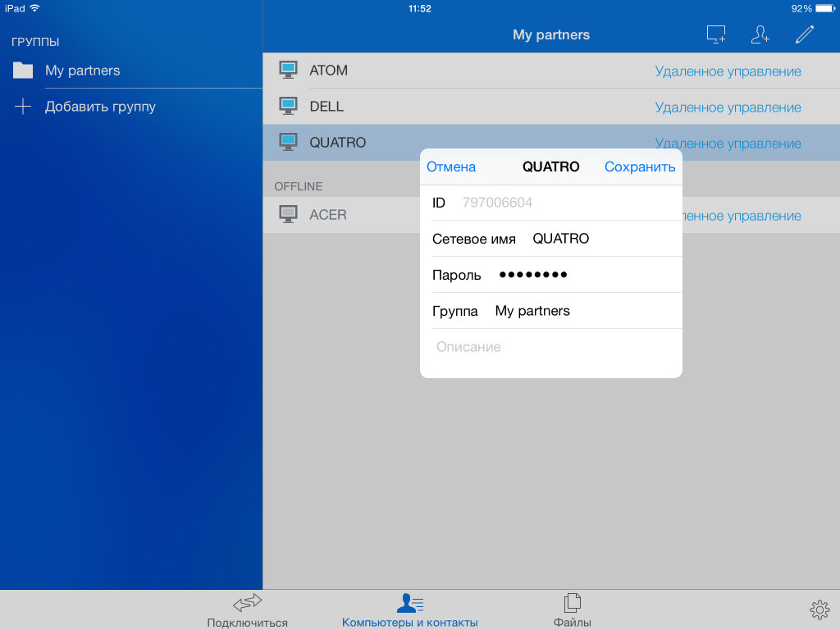840x630 pixels.
Task: Select the My partners folder icon
Action: click(x=23, y=71)
